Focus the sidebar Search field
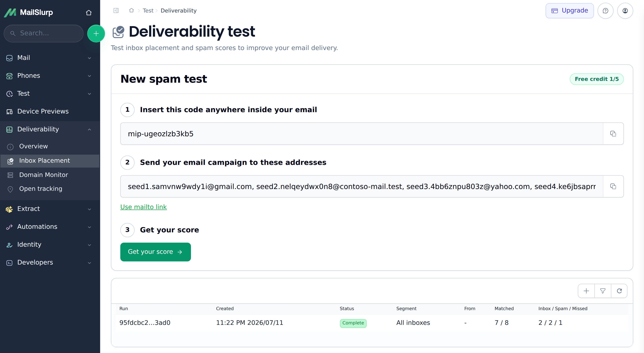This screenshot has width=644, height=353. (44, 33)
